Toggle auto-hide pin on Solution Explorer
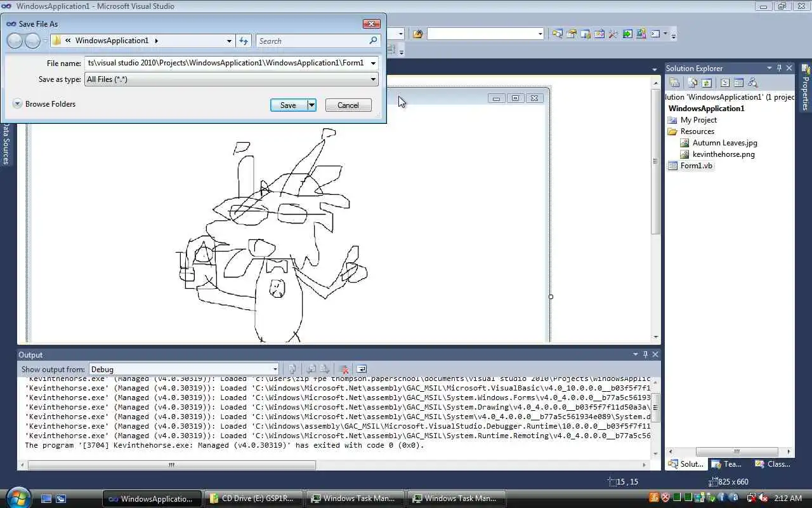812x508 pixels. [780, 68]
